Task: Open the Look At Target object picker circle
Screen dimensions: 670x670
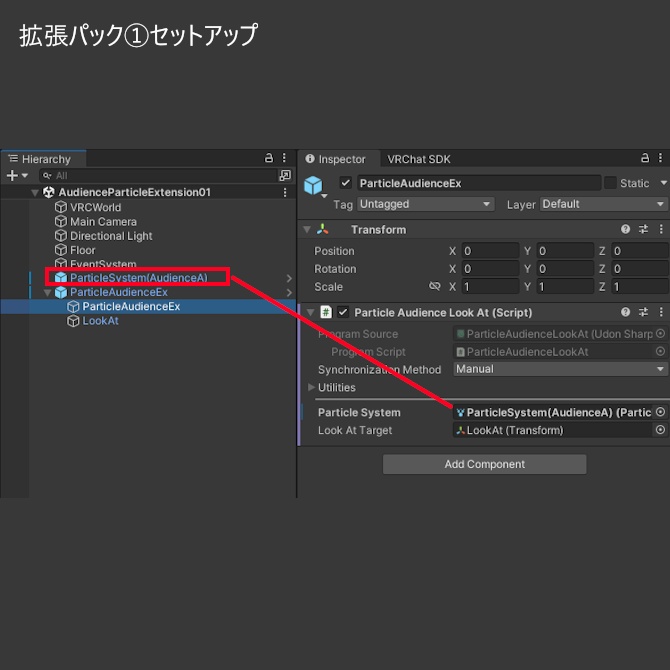Action: click(x=661, y=430)
